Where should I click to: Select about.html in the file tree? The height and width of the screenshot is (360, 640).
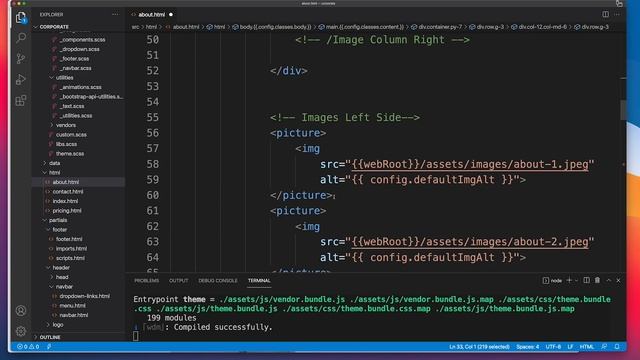point(65,182)
